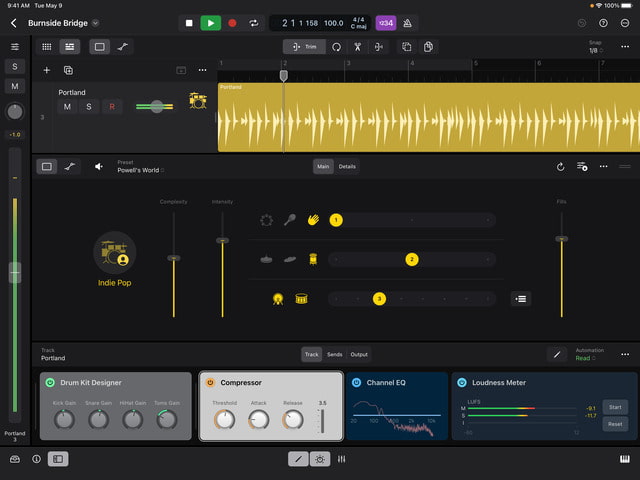This screenshot has width=640, height=480.
Task: Switch to the Sends tab
Action: point(335,354)
